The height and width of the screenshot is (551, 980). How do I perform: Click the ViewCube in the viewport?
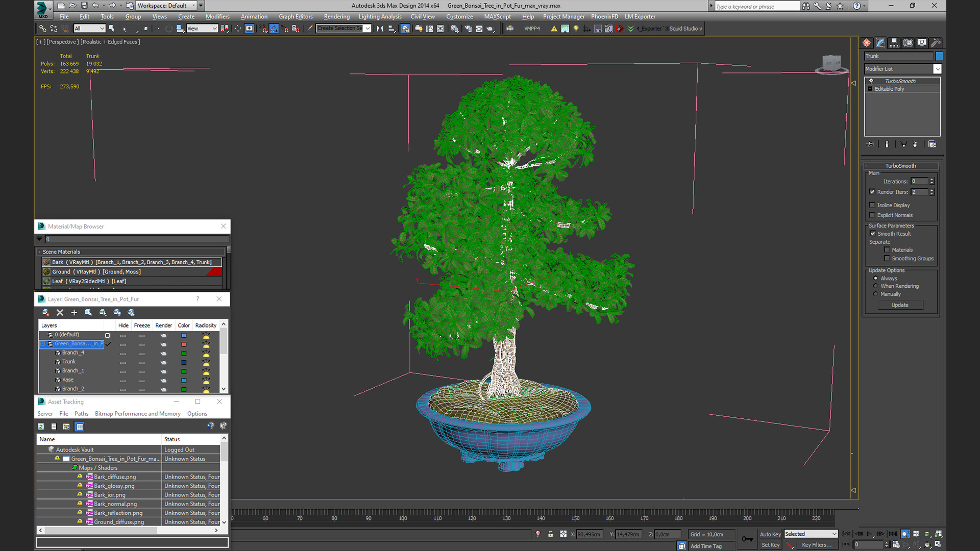831,64
